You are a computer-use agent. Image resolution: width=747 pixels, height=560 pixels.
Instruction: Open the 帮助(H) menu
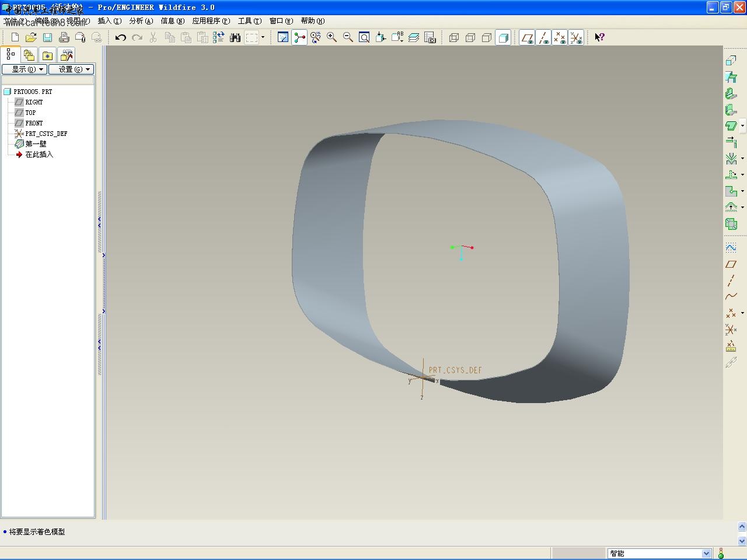pos(312,21)
